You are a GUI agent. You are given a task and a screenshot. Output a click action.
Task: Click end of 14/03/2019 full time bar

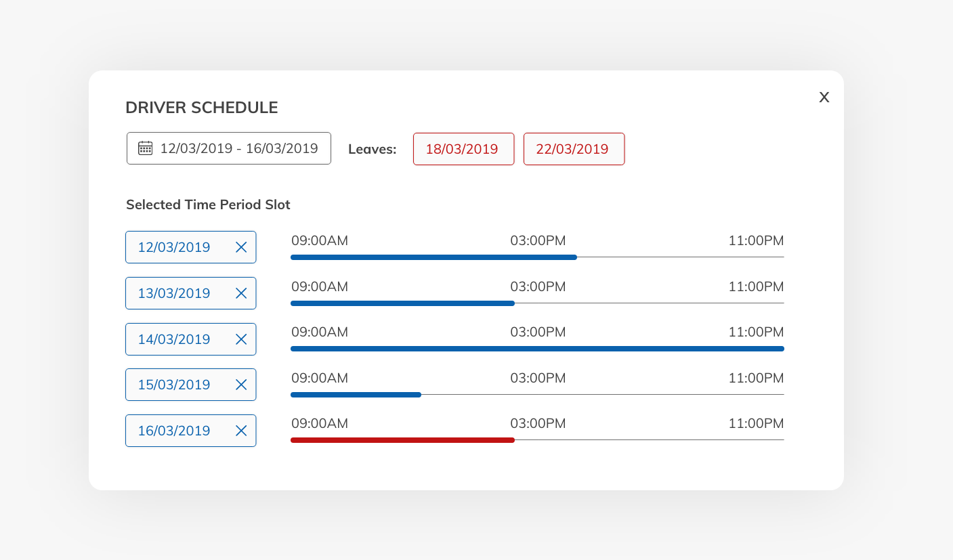tap(782, 349)
